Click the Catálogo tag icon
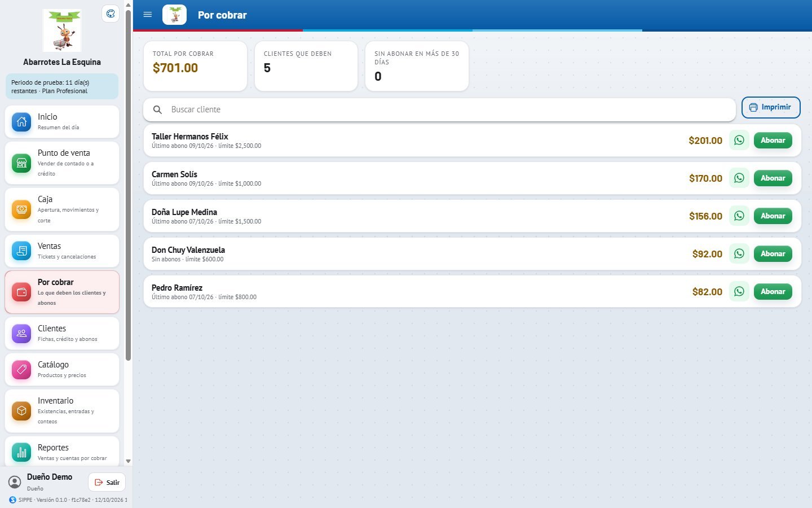Screen dimensions: 812x508 [x=21, y=370]
